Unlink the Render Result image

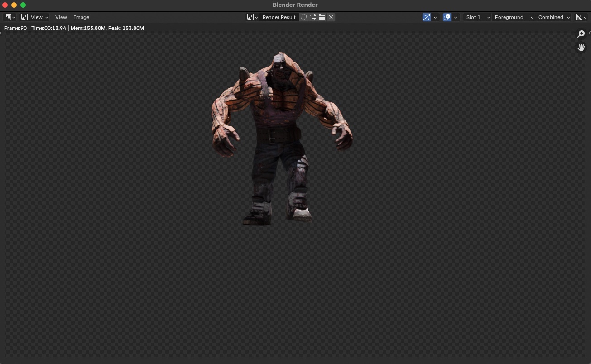[x=331, y=17]
